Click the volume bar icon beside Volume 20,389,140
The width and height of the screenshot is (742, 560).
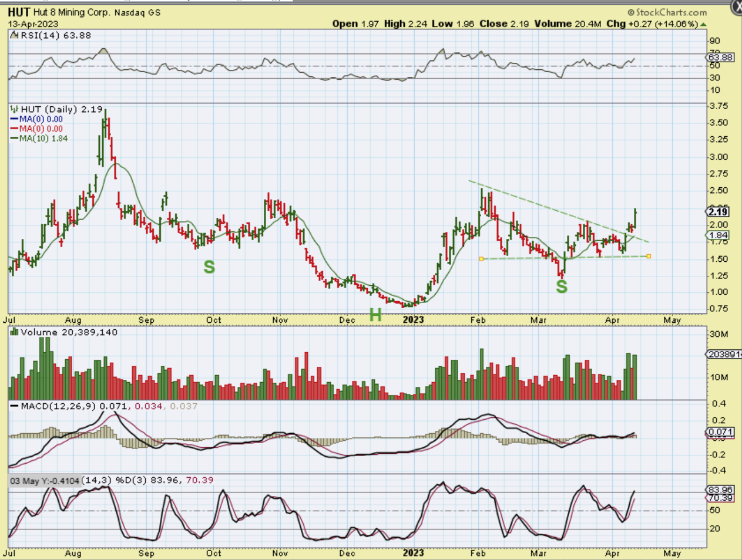click(x=15, y=332)
